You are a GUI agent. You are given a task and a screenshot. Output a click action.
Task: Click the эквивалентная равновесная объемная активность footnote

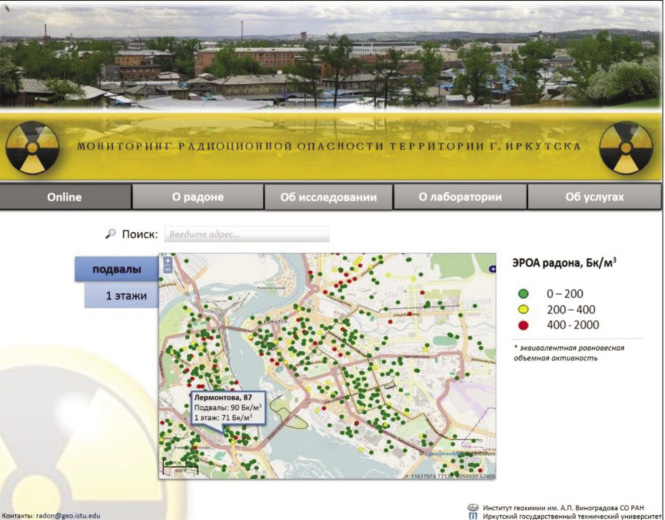pos(569,353)
